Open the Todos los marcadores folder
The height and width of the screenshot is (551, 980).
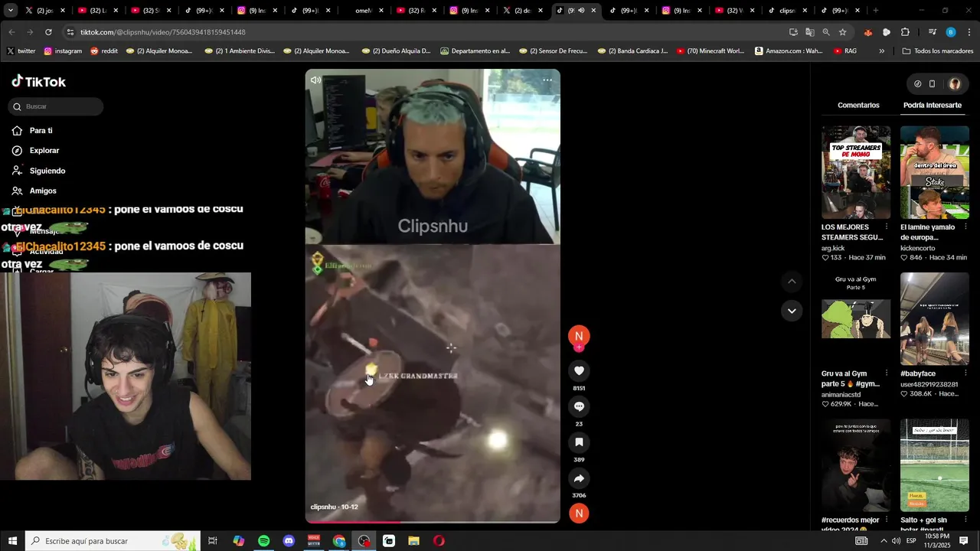tap(938, 51)
